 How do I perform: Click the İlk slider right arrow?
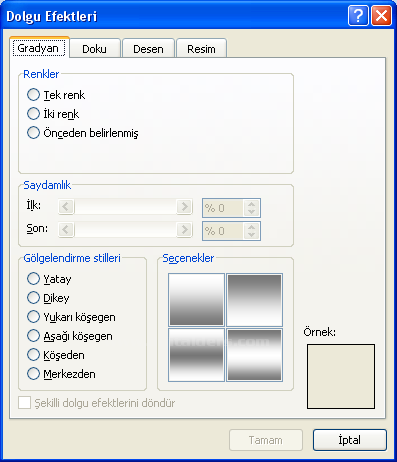184,207
